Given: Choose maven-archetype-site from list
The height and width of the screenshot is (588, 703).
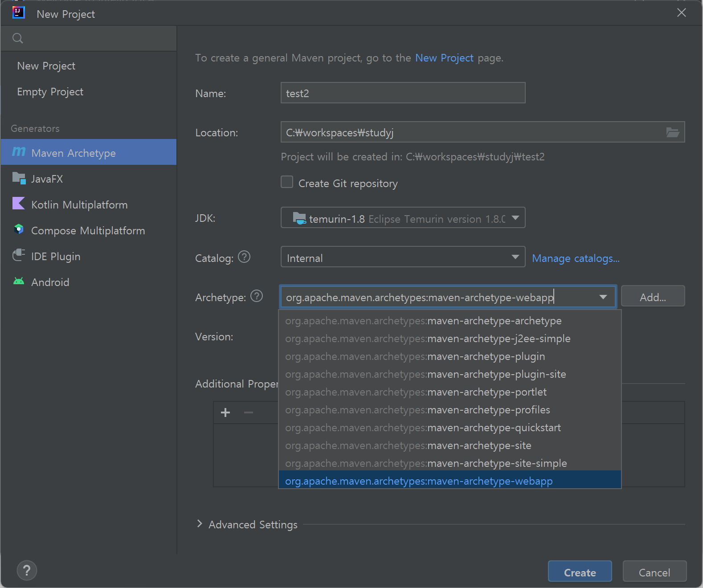Looking at the screenshot, I should tap(450, 445).
